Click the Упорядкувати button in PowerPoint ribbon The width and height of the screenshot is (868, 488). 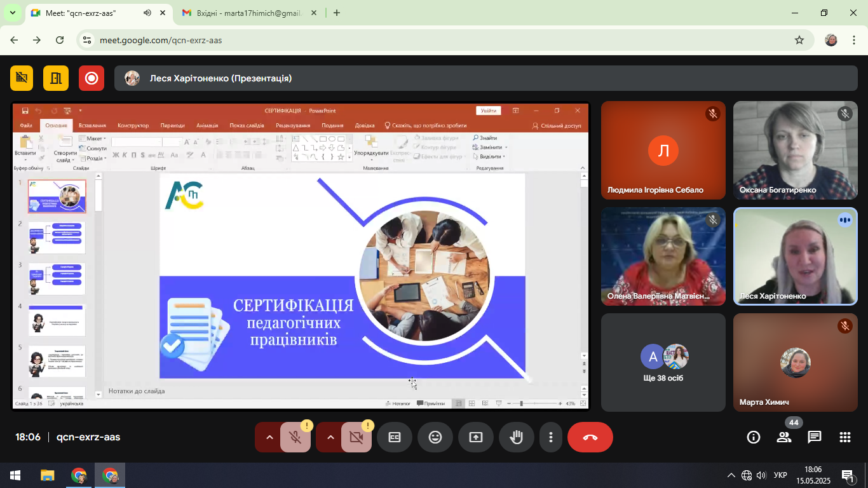(371, 147)
